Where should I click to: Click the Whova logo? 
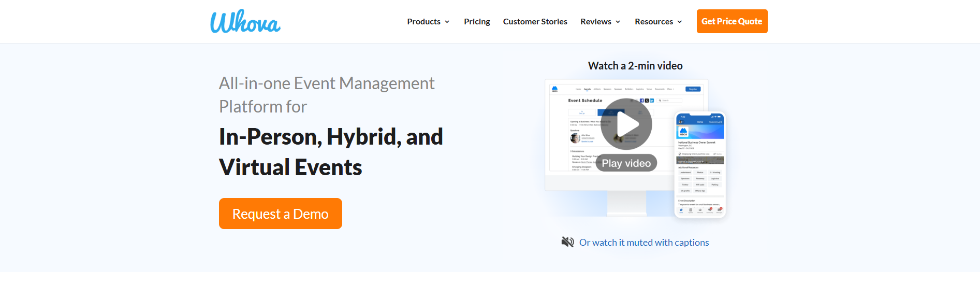point(245,21)
